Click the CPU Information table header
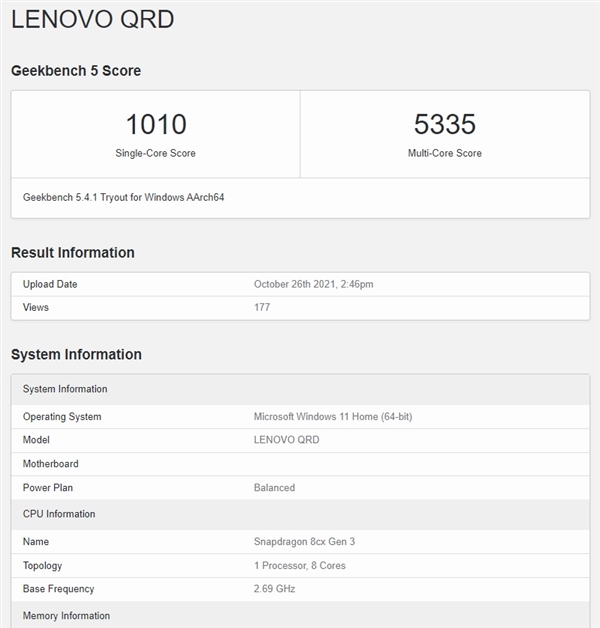Viewport: 600px width, 628px height. (59, 514)
